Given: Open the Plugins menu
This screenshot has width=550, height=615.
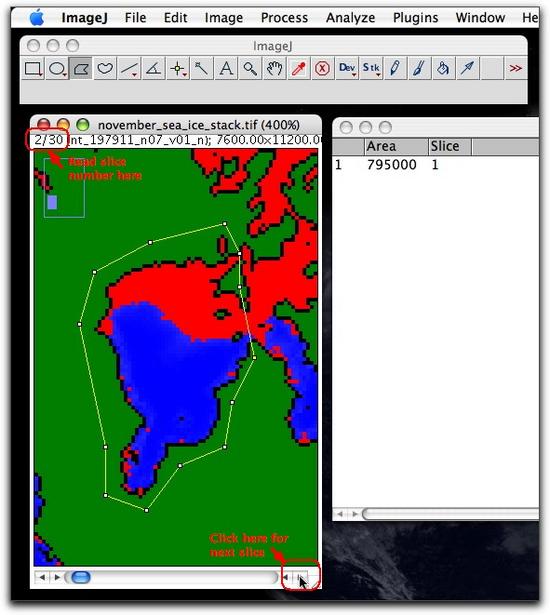Looking at the screenshot, I should (415, 18).
